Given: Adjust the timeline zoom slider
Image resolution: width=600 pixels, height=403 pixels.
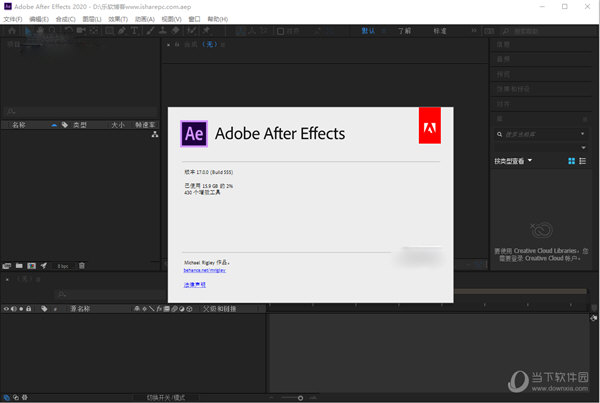Looking at the screenshot, I should [300, 398].
